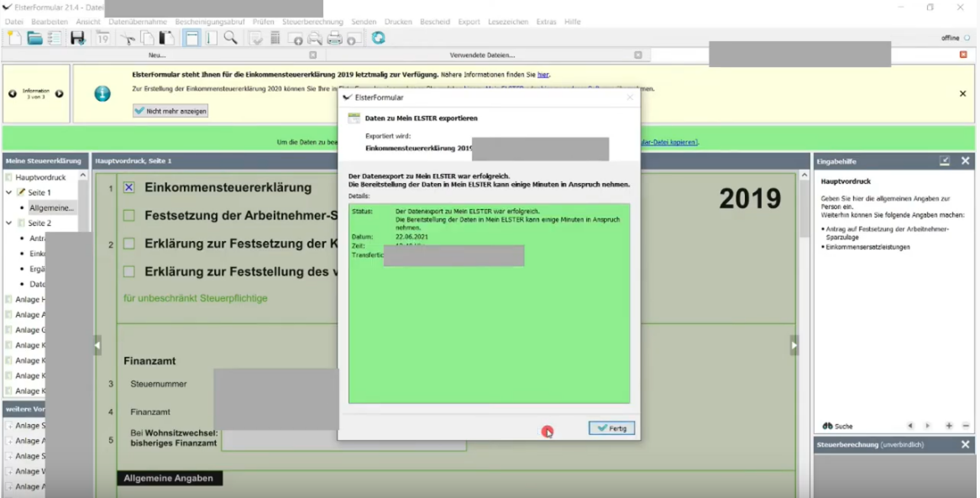This screenshot has height=498, width=980.
Task: Collapse the Seite 2 tree node
Action: [x=8, y=223]
